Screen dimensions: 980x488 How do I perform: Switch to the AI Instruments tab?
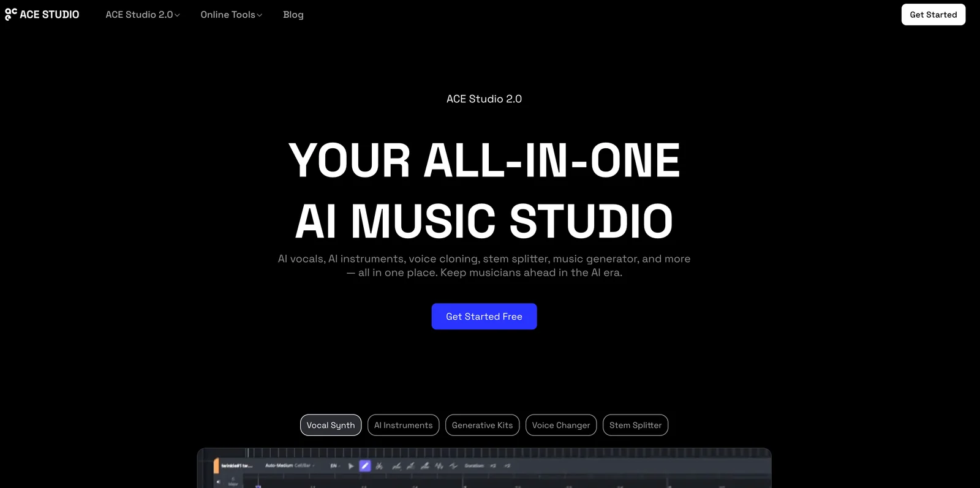point(403,425)
